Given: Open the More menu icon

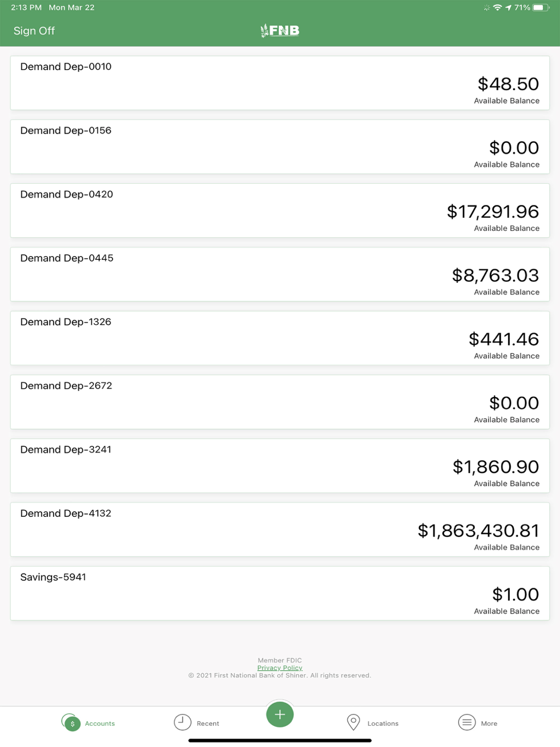Looking at the screenshot, I should pyautogui.click(x=466, y=722).
